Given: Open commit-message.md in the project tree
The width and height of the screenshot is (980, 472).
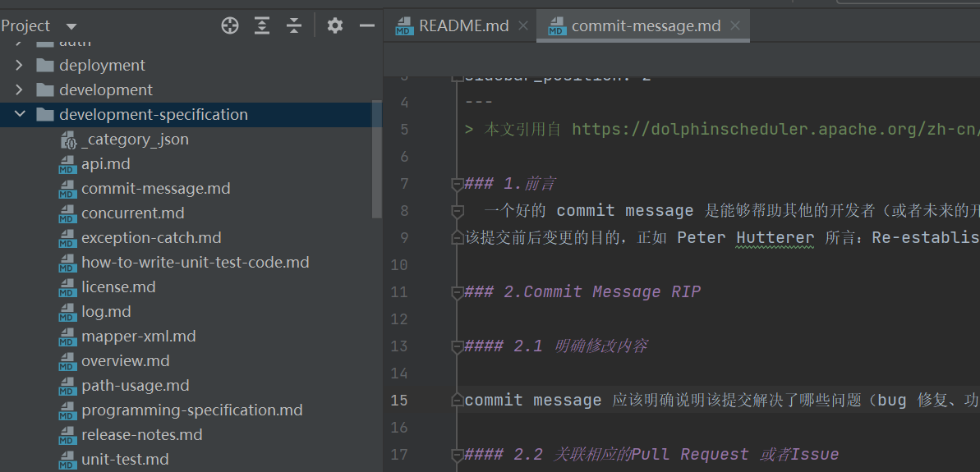Looking at the screenshot, I should [x=155, y=189].
